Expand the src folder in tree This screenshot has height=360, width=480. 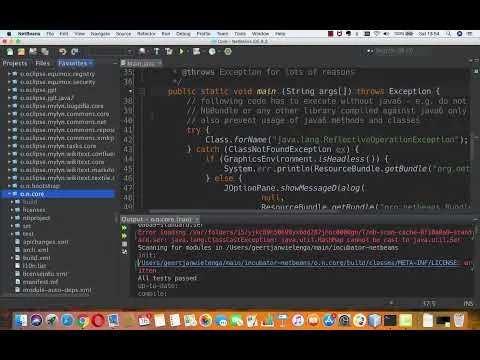pyautogui.click(x=12, y=226)
